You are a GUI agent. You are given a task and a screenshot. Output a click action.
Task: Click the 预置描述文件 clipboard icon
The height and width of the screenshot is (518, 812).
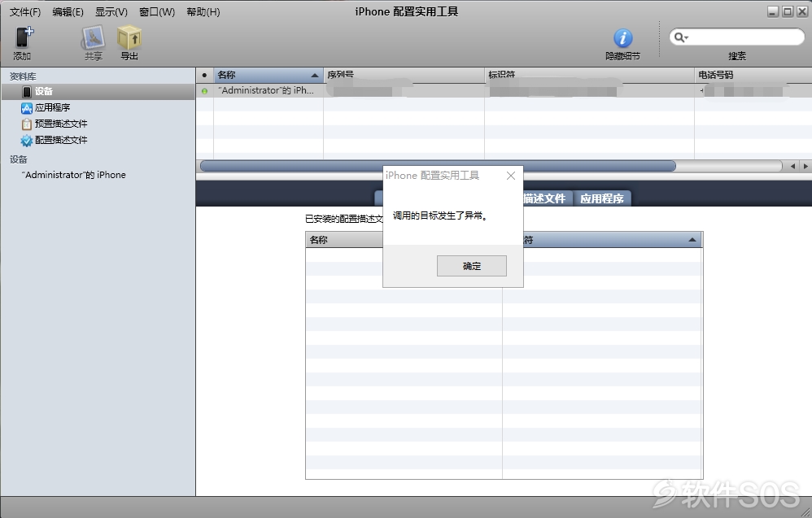tap(26, 124)
